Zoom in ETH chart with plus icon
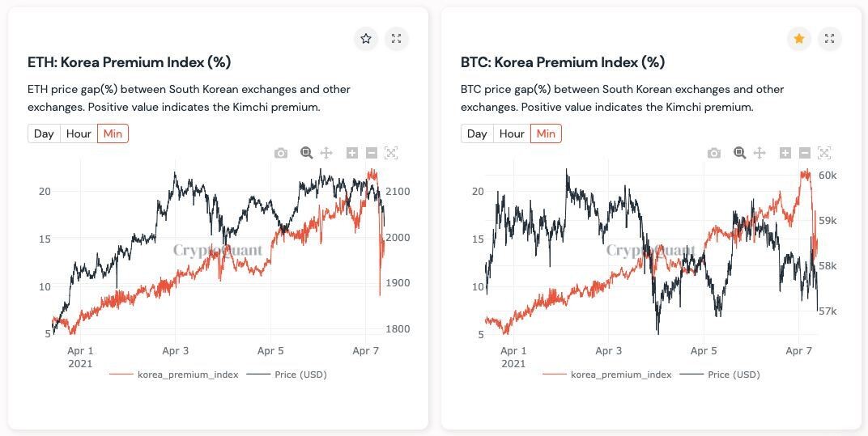The height and width of the screenshot is (436, 868). [352, 153]
